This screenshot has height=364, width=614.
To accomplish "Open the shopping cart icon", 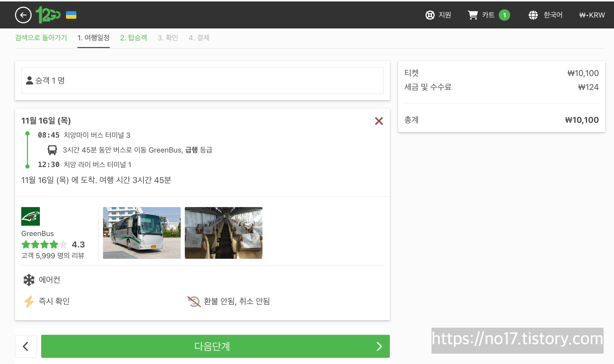I will coord(473,15).
